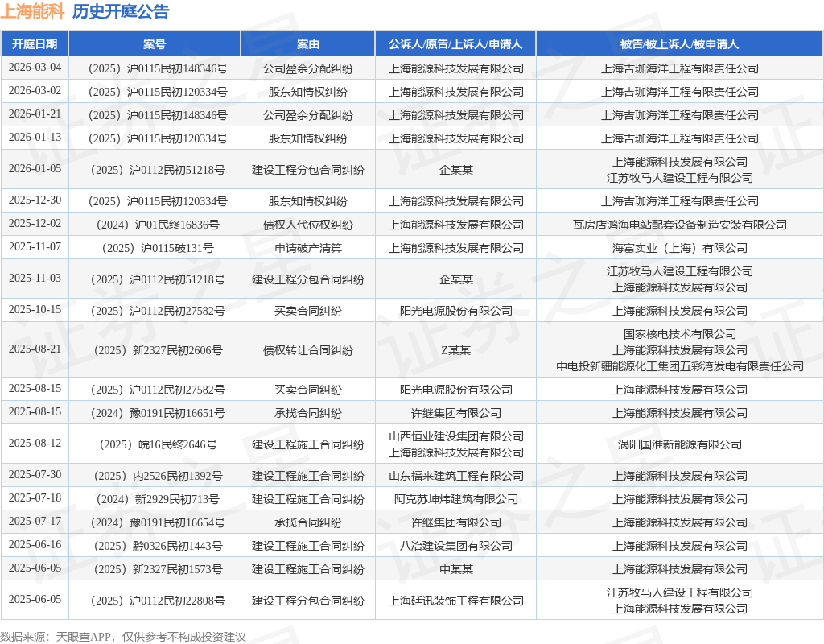Select the 案由 column header
Viewport: 824px width, 644px height.
click(308, 44)
